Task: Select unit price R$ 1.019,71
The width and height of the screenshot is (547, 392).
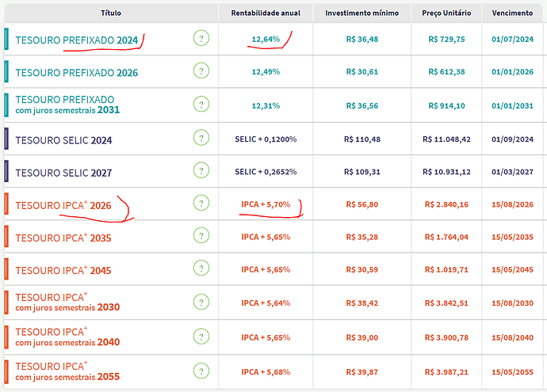Action: 446,269
